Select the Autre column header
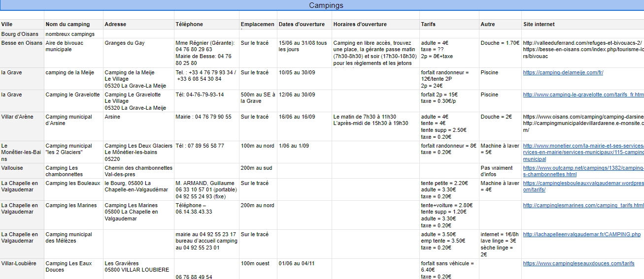Viewport: 644px width, 279px height. click(x=500, y=24)
